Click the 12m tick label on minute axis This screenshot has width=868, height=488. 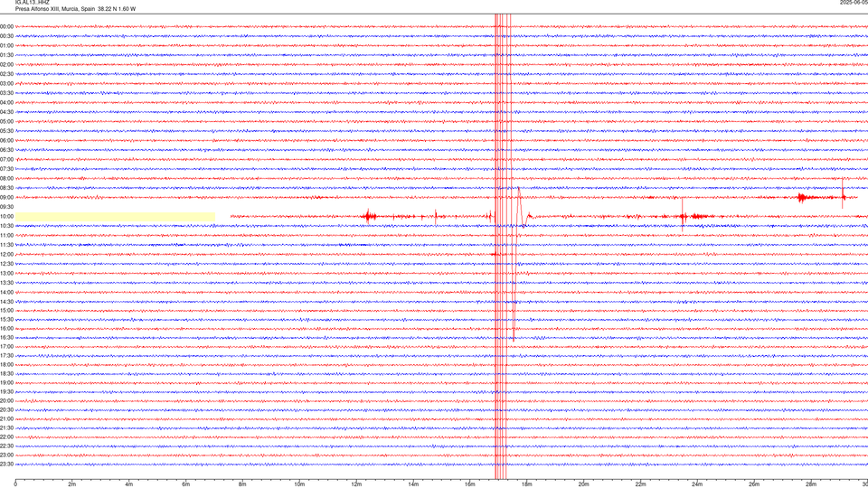coord(356,484)
